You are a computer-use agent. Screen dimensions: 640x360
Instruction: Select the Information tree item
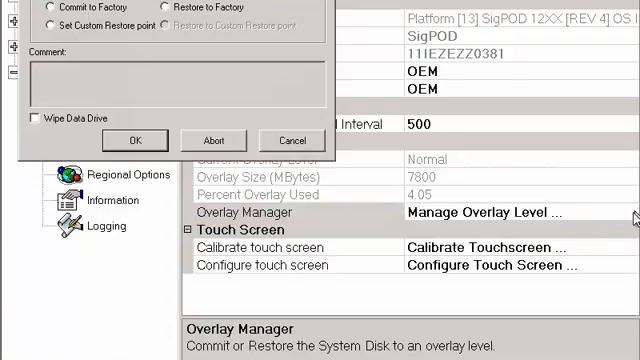coord(113,200)
